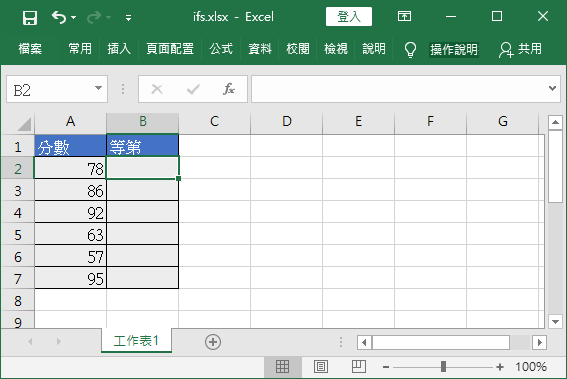The width and height of the screenshot is (567, 379).
Task: Expand the formula bar chevron
Action: point(552,88)
